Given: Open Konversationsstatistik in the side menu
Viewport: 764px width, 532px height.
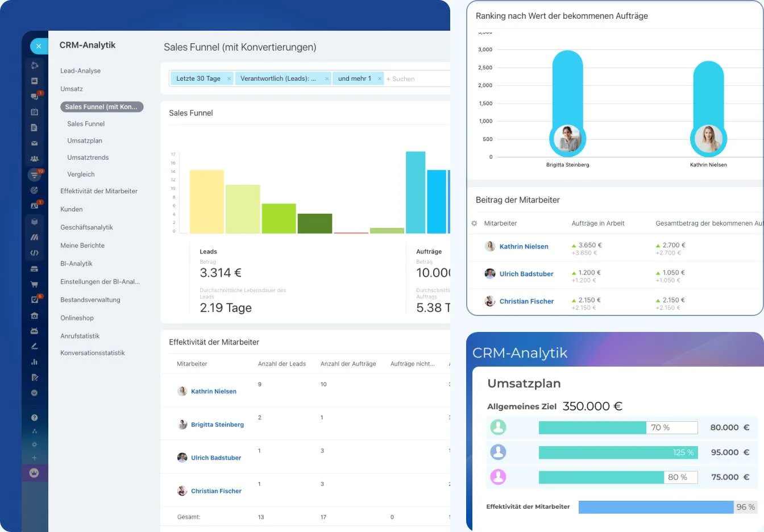Looking at the screenshot, I should [93, 353].
